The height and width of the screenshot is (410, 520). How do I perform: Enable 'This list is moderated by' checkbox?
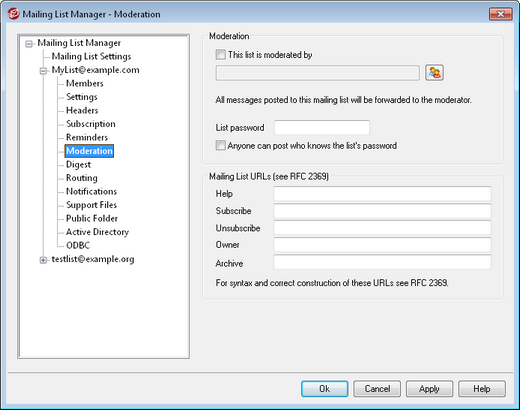point(220,55)
